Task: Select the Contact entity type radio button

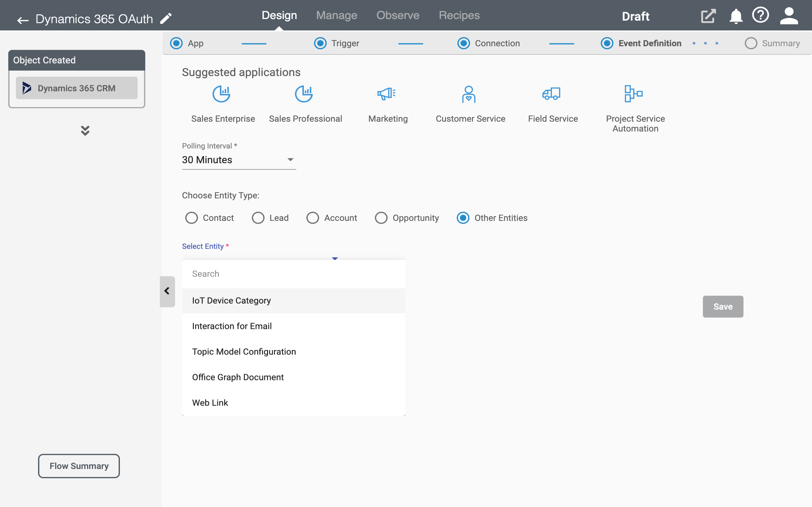Action: pyautogui.click(x=191, y=218)
